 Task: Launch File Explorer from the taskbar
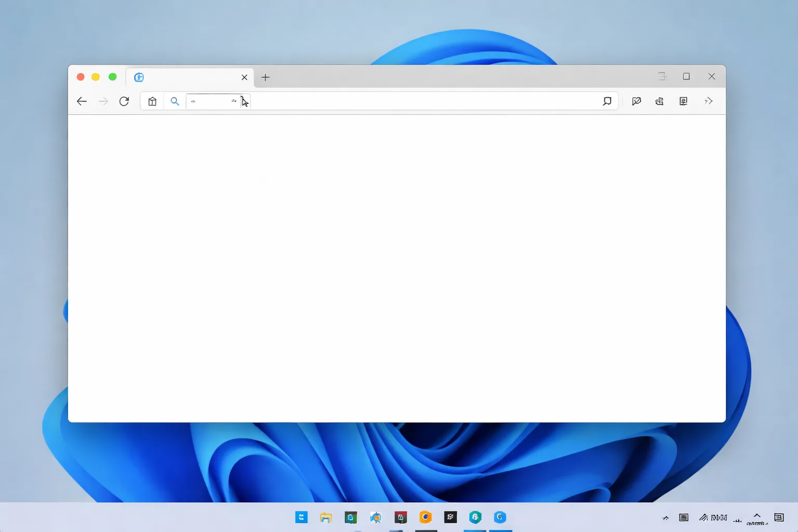326,517
